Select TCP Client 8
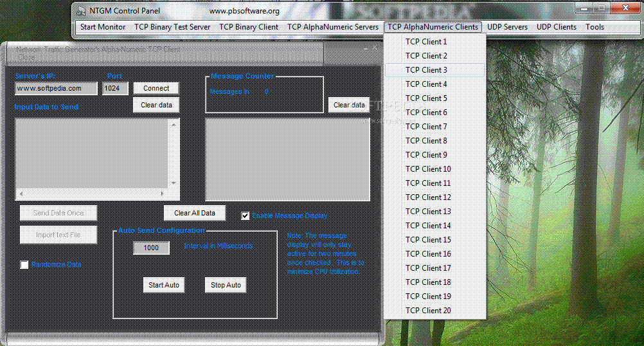 tap(435, 141)
